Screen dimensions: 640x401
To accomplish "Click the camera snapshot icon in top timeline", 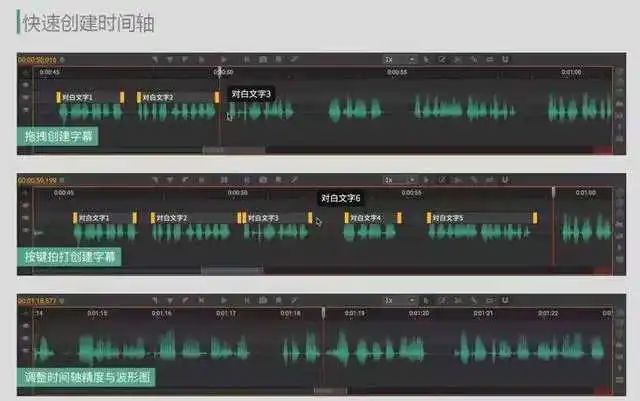I will (262, 60).
